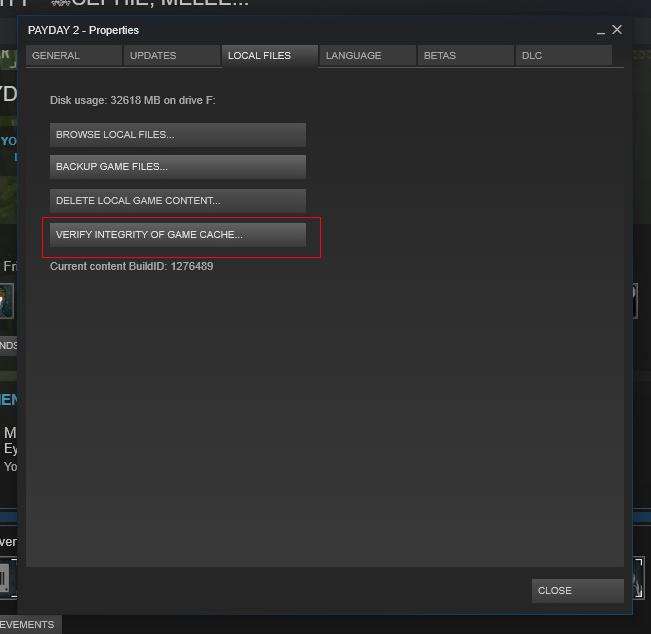Click the PAYDAY 2 - Properties title
This screenshot has width=651, height=634.
tap(83, 30)
